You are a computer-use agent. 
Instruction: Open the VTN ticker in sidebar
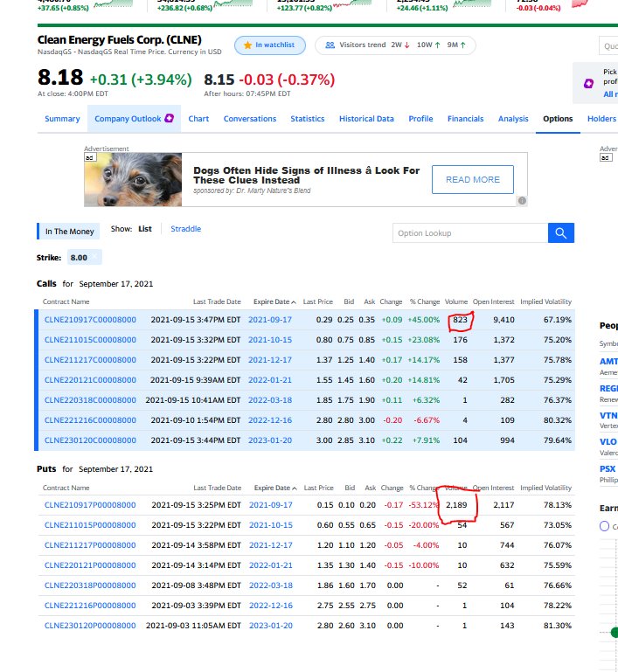[608, 416]
